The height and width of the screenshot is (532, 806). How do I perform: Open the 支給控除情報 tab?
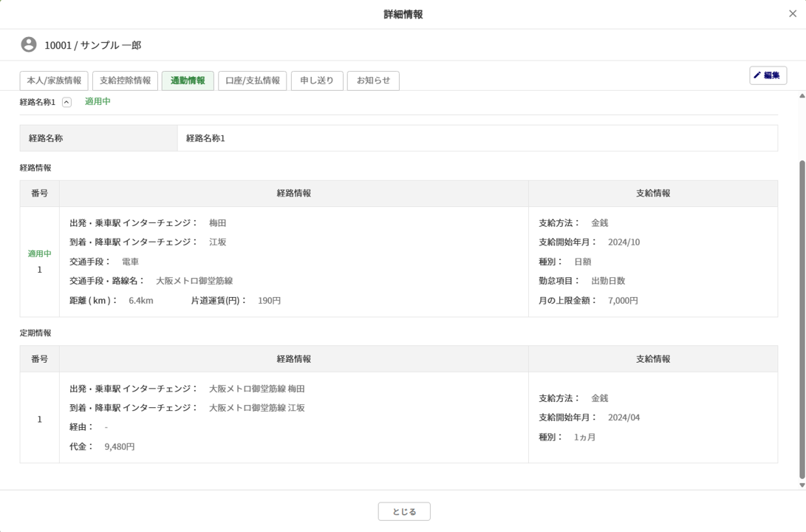point(125,81)
